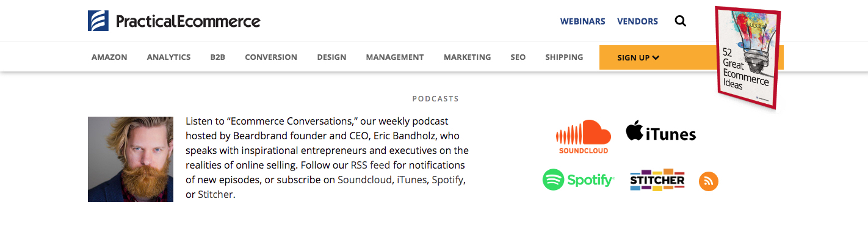Open the SHIPPING category

(564, 57)
